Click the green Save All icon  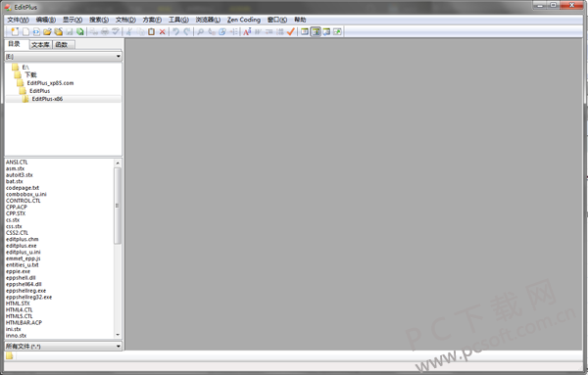tap(80, 32)
